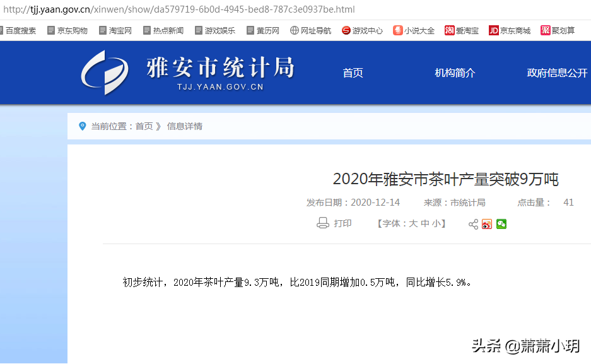Screen dimensions: 591x364
Task: Go to 首页 in the navigation menu
Action: 353,73
